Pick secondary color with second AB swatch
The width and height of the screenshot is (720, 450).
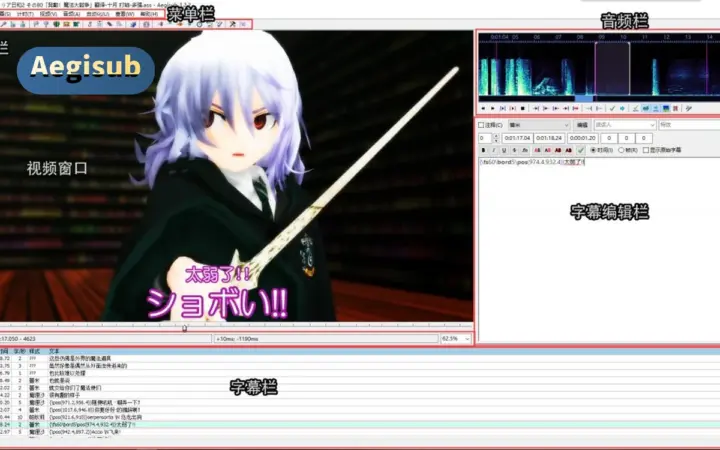coord(548,150)
